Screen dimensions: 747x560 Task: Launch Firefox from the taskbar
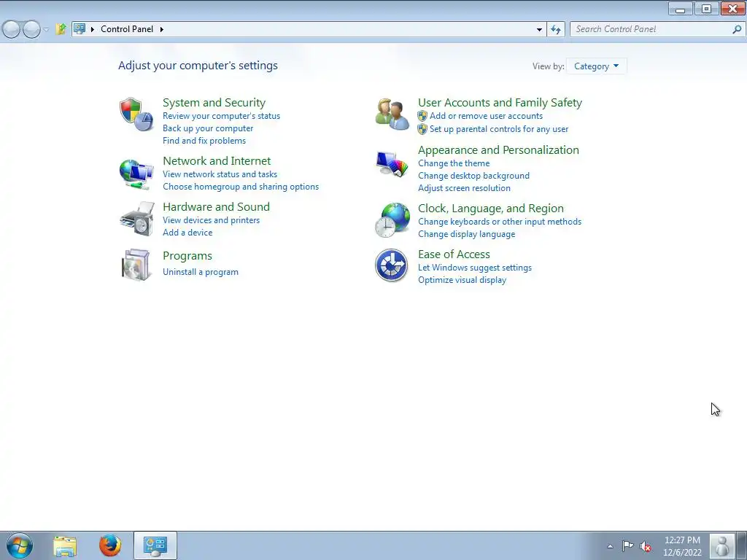(110, 545)
